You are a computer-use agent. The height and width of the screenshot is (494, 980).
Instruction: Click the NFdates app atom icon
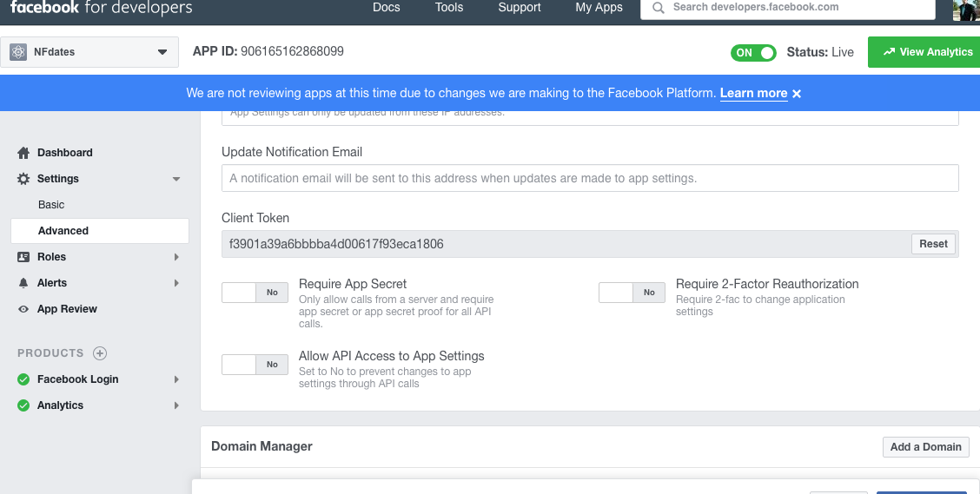click(x=18, y=52)
